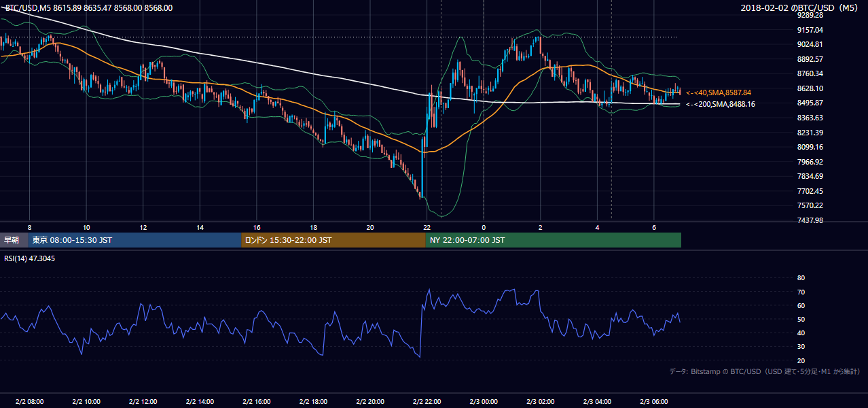Click the 東京 08:00-15:30 JST session bar

pyautogui.click(x=134, y=240)
